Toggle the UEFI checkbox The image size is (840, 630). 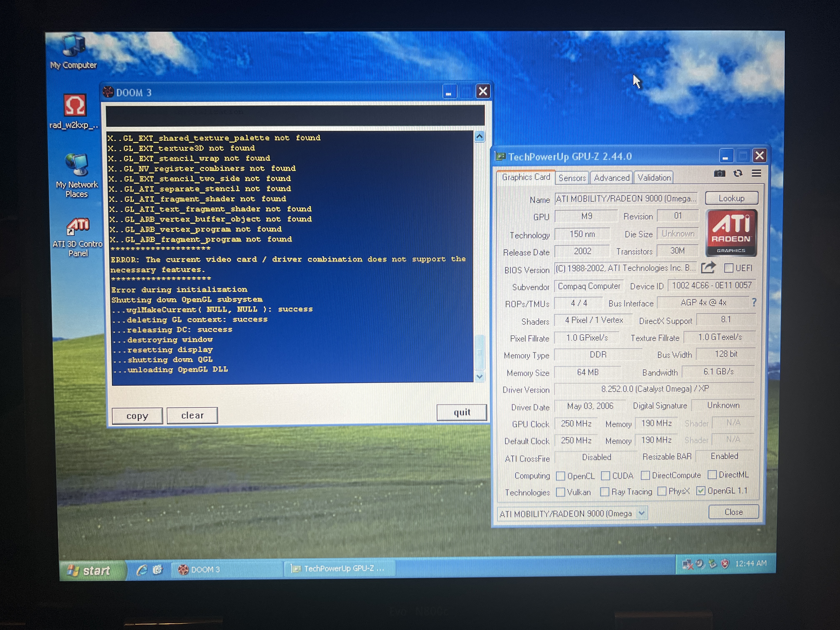[x=728, y=268]
